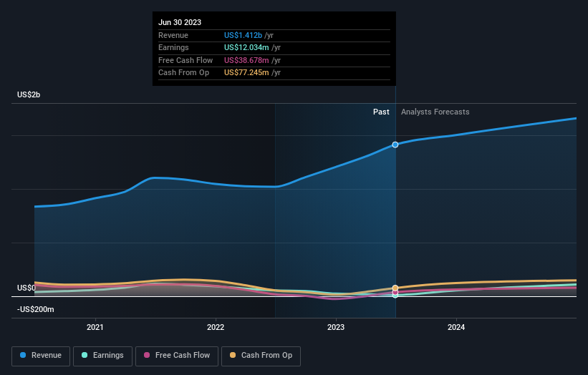Click the 2021 x-axis label
The image size is (588, 375).
(x=95, y=327)
